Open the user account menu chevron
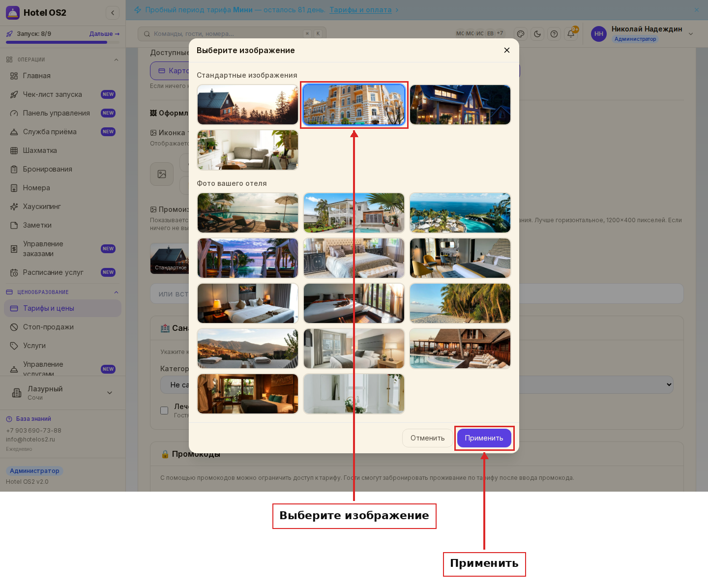This screenshot has height=588, width=708. pos(691,34)
